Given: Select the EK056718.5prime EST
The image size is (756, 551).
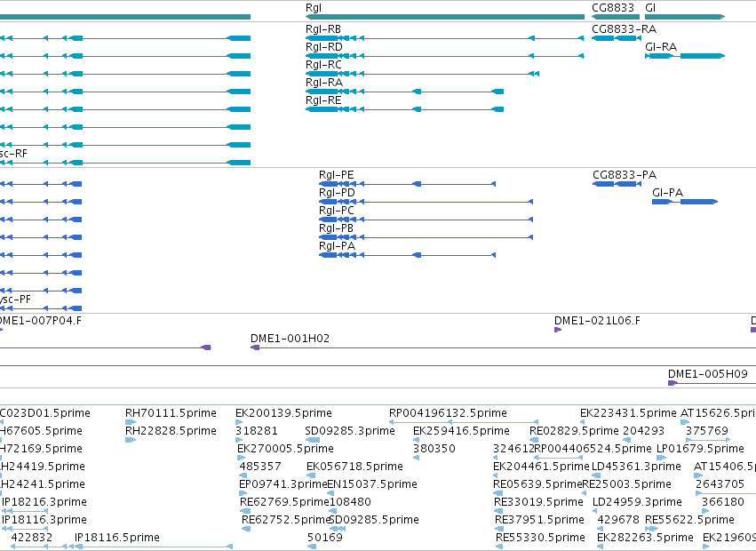Looking at the screenshot, I should pyautogui.click(x=311, y=475).
